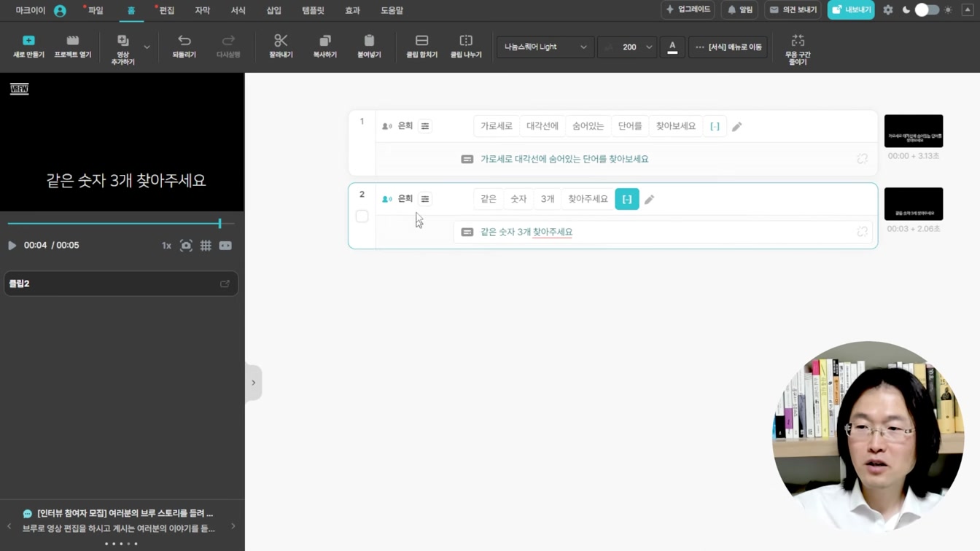Open the 영상 추가하기 dropdown arrow
This screenshot has height=551, width=980.
(147, 47)
